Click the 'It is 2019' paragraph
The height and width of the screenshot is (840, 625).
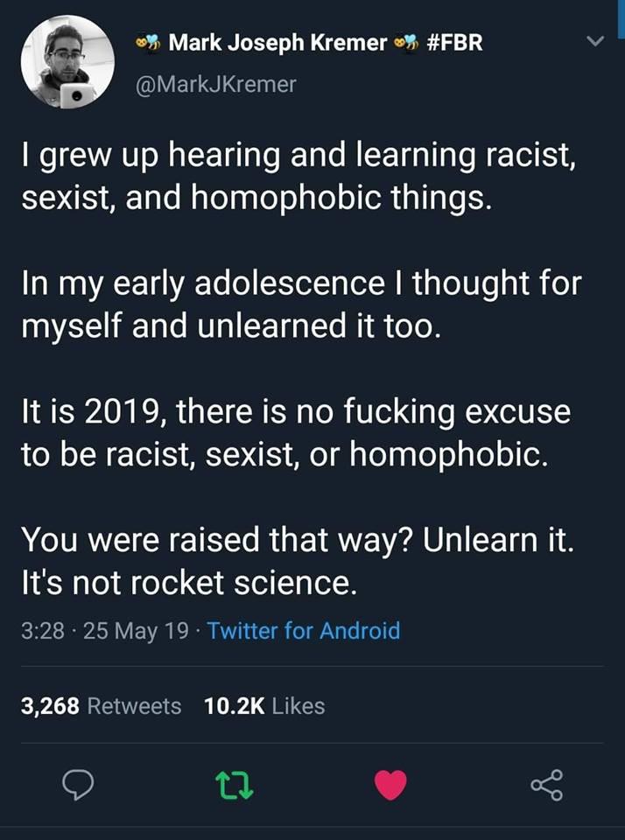[x=296, y=432]
